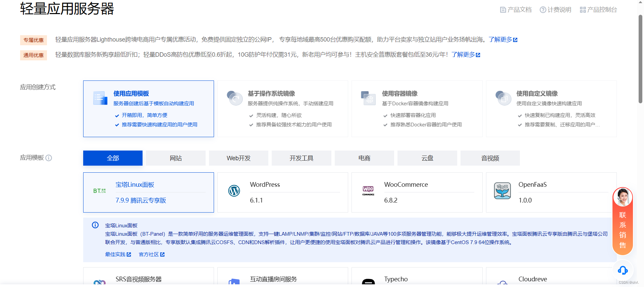Click the 应用创建方式 label
Viewport: 644px width, 287px height.
pyautogui.click(x=38, y=87)
